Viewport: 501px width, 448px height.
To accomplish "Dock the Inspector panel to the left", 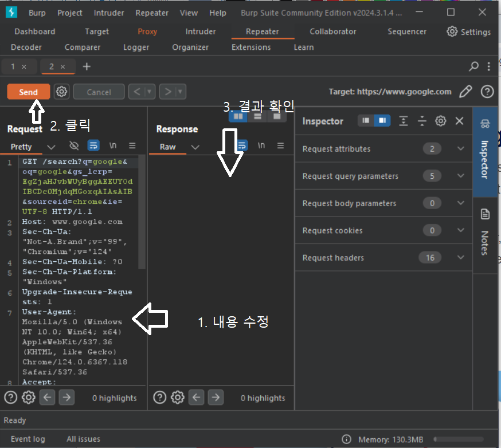I will click(366, 120).
